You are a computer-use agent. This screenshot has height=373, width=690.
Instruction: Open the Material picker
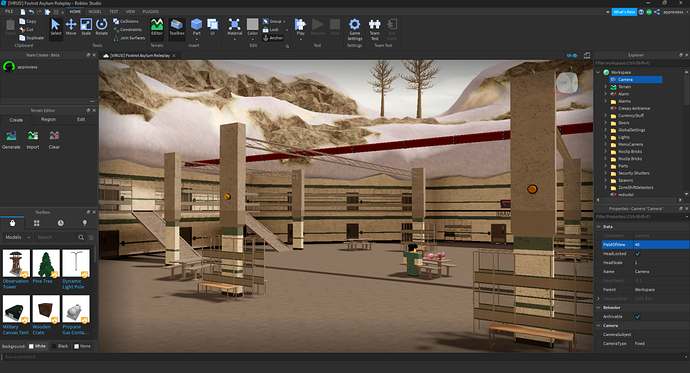pyautogui.click(x=235, y=27)
